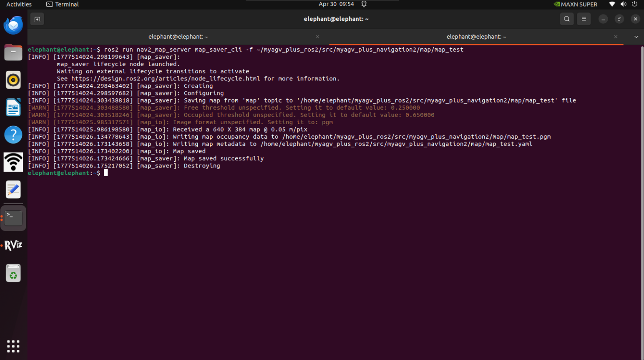This screenshot has width=644, height=360.
Task: Show Applications grid
Action: (x=13, y=346)
